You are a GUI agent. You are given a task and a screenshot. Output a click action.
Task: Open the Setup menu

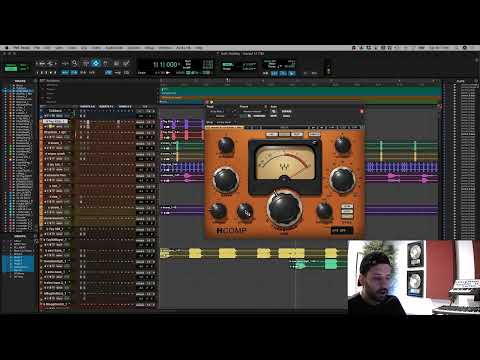[149, 48]
